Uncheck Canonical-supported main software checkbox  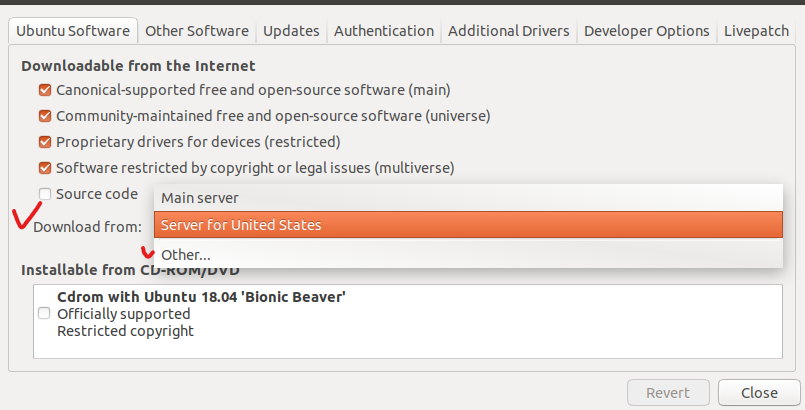[x=45, y=90]
